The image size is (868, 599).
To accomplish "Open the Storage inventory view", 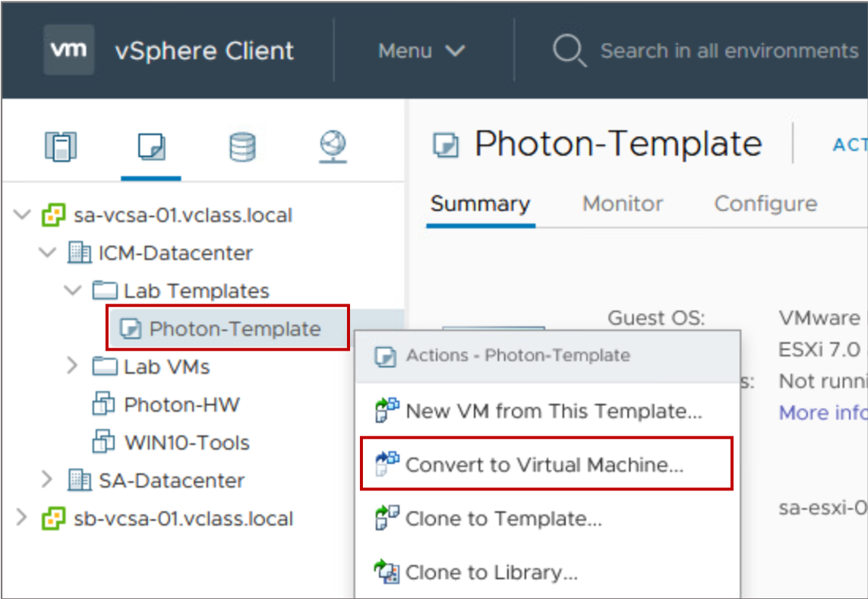I will pos(242,147).
